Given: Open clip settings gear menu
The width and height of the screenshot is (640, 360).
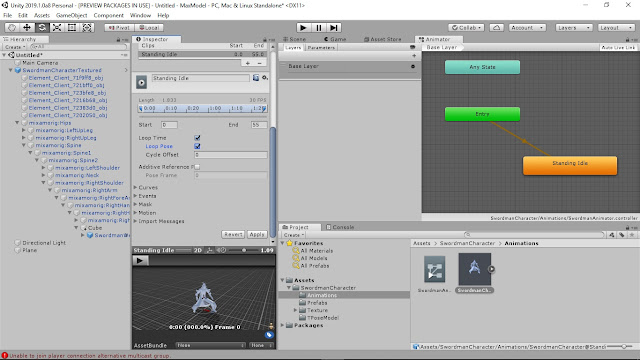Looking at the screenshot, I should (x=264, y=78).
